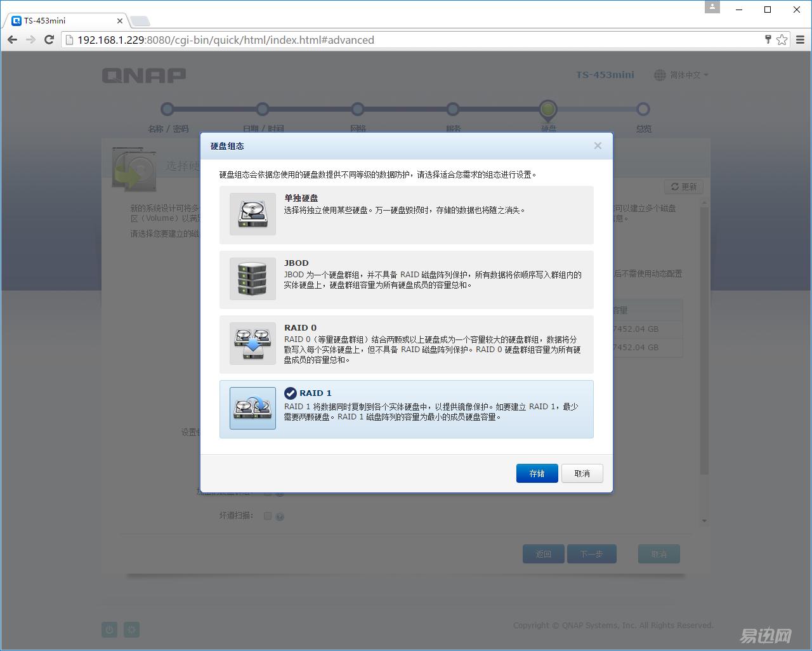The height and width of the screenshot is (651, 812).
Task: Choose the JBOD server stack icon
Action: [x=252, y=279]
